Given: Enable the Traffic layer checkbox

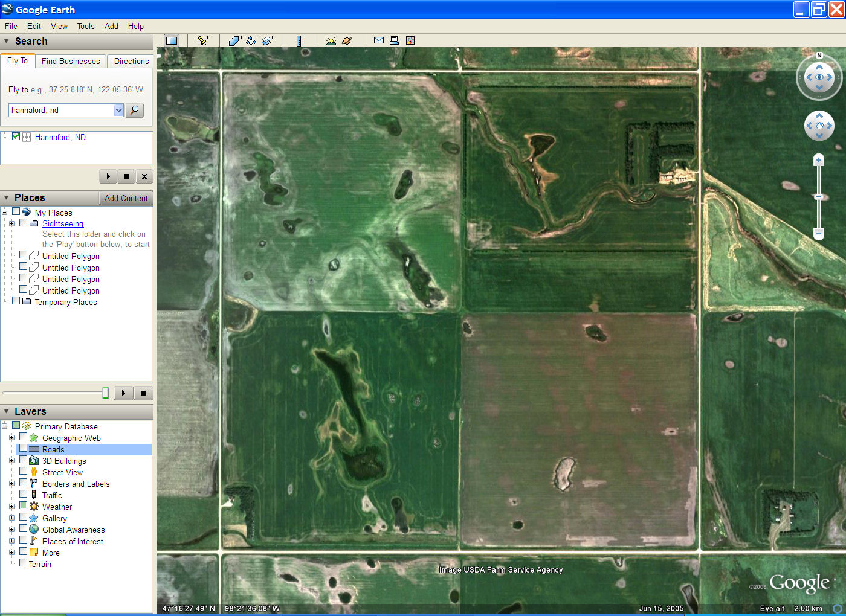Looking at the screenshot, I should [23, 494].
